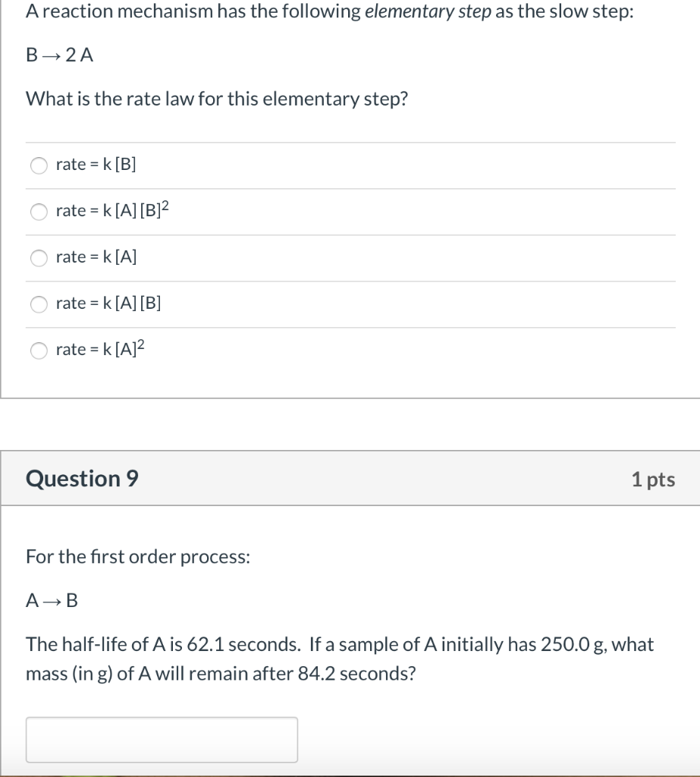Click the rate = k [A] option label
700x777 pixels.
coord(95,257)
